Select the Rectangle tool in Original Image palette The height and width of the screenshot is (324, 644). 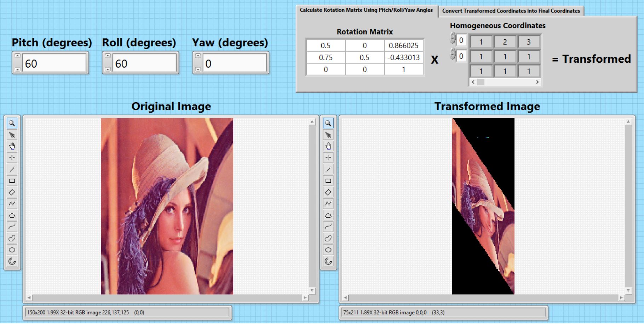pos(12,181)
